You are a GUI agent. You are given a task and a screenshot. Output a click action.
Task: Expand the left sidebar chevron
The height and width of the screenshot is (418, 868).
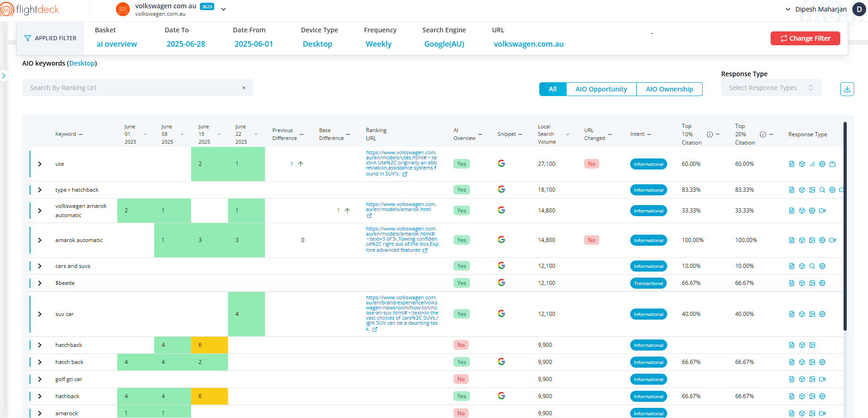[x=4, y=75]
